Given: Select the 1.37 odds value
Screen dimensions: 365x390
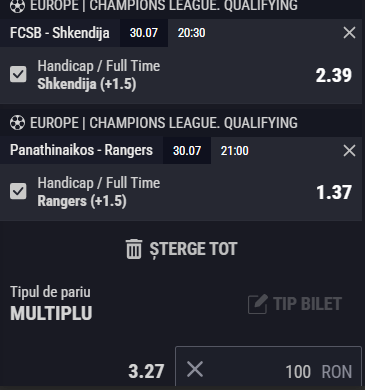Looking at the screenshot, I should point(334,192).
